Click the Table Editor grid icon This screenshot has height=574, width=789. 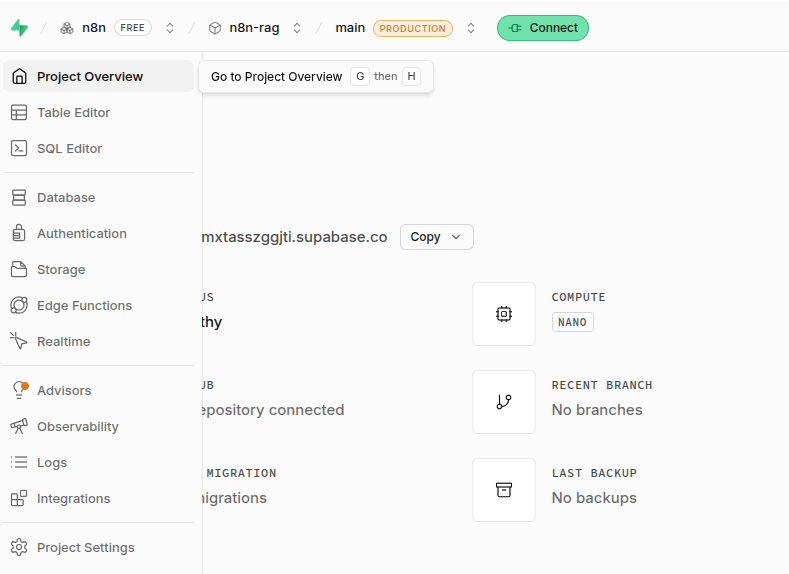click(x=19, y=113)
